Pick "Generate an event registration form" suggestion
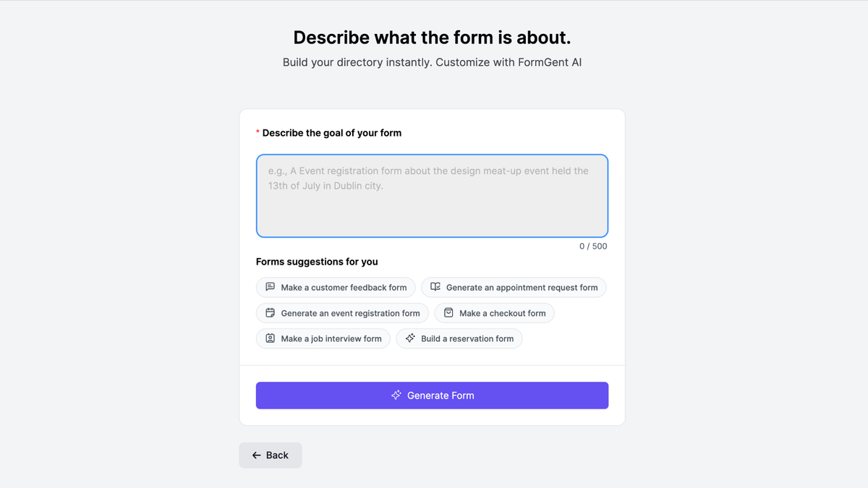 [341, 312]
